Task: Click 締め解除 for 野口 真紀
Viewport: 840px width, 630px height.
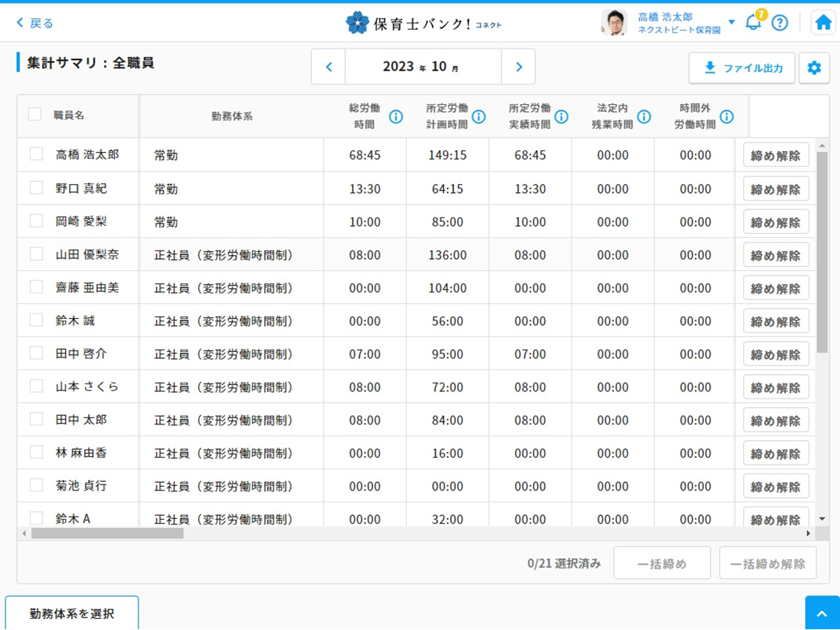Action: tap(775, 189)
